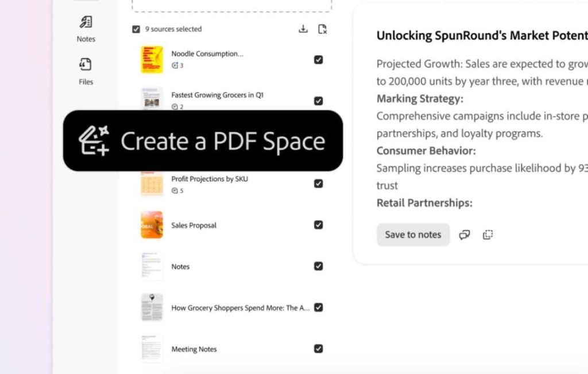
Task: Open the Files panel icon in the sidebar
Action: [85, 64]
